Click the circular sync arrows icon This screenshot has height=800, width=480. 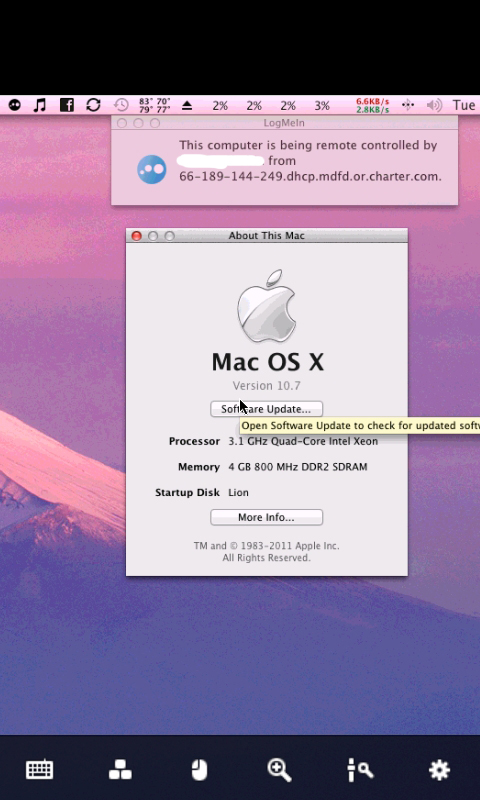click(x=93, y=105)
